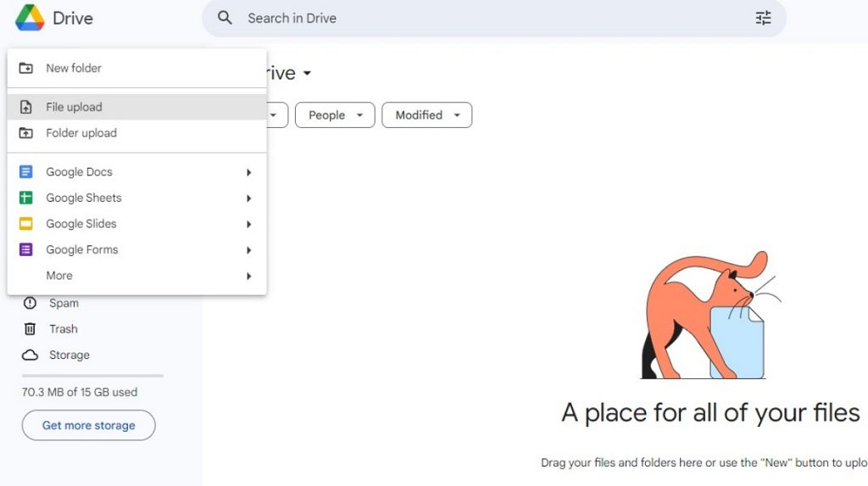
Task: Open Storage in the sidebar
Action: click(x=70, y=355)
